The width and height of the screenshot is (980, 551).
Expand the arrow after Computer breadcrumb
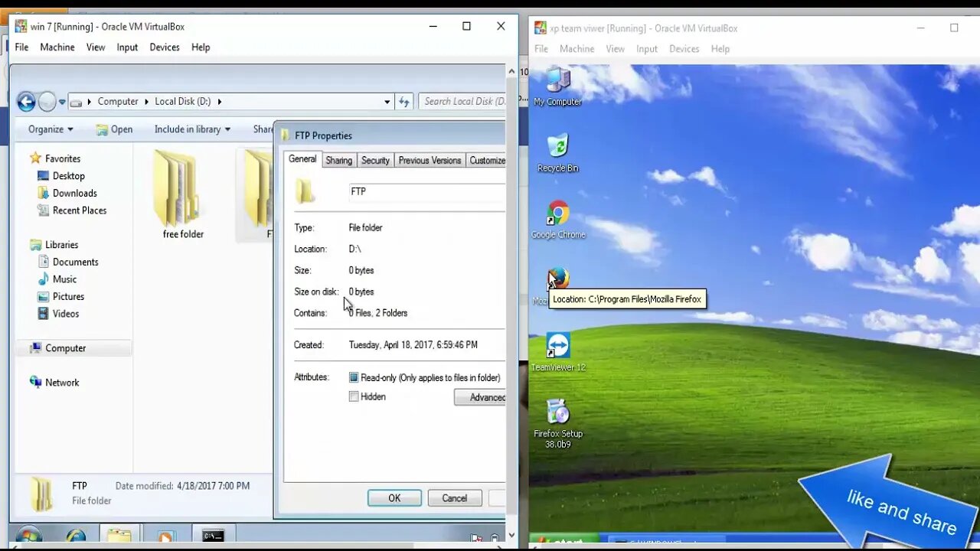(146, 101)
